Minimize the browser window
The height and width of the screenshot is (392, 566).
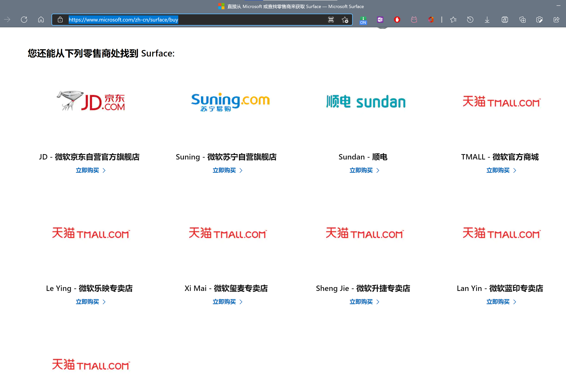point(558,5)
